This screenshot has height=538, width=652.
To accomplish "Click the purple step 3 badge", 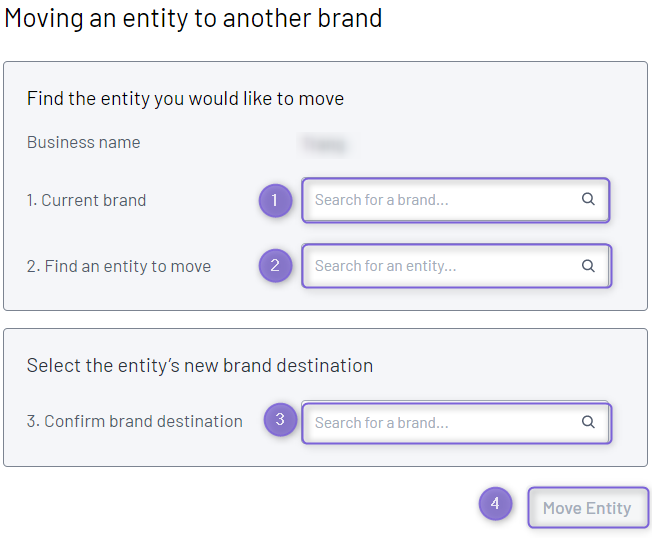I will click(280, 420).
